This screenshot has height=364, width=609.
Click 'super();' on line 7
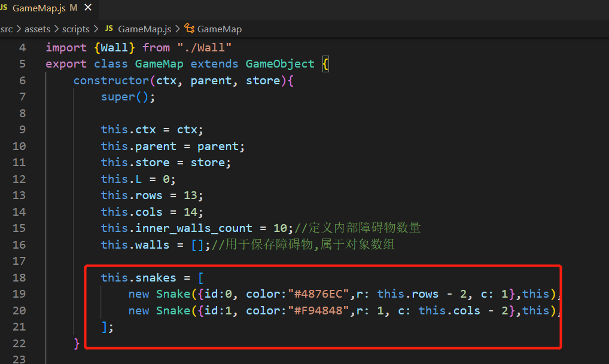pyautogui.click(x=128, y=97)
